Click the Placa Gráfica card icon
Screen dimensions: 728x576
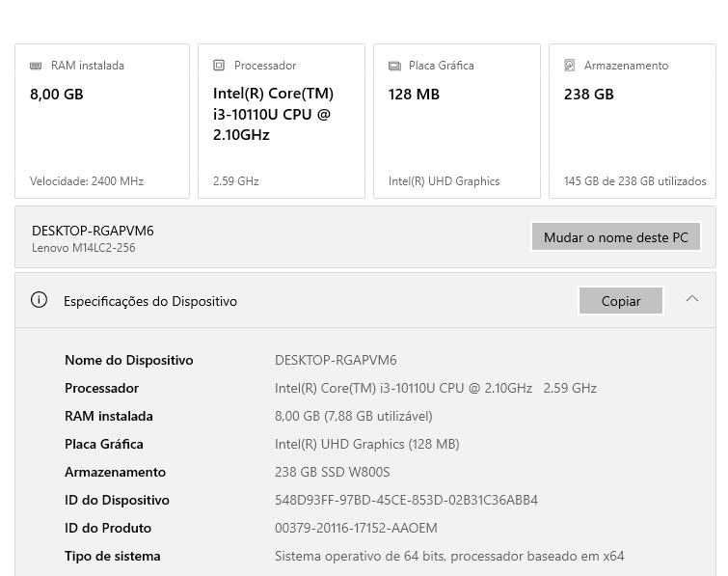394,66
